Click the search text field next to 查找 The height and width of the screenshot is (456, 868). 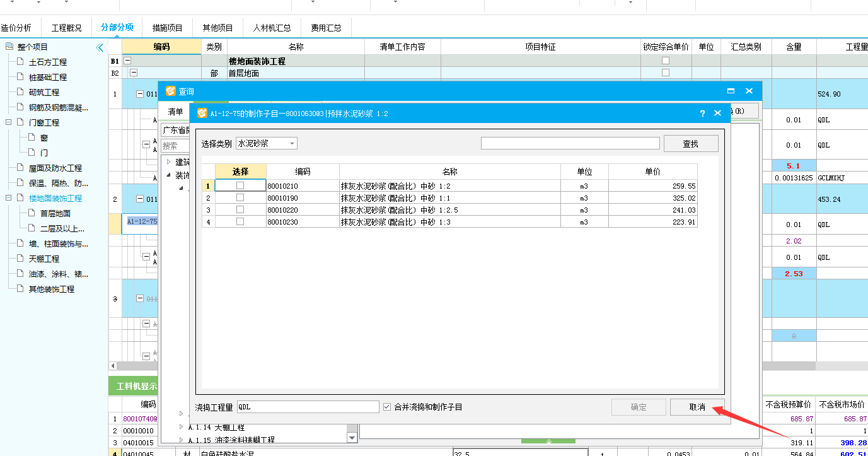point(570,143)
